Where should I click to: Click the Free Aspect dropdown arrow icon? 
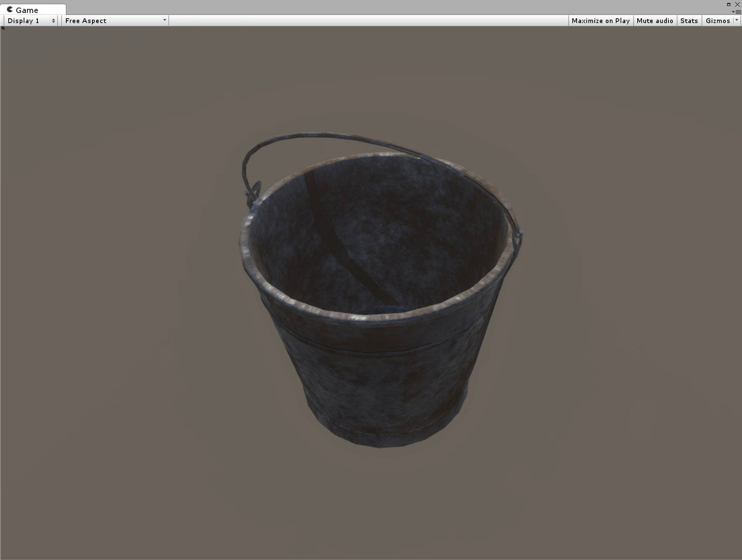[x=164, y=21]
